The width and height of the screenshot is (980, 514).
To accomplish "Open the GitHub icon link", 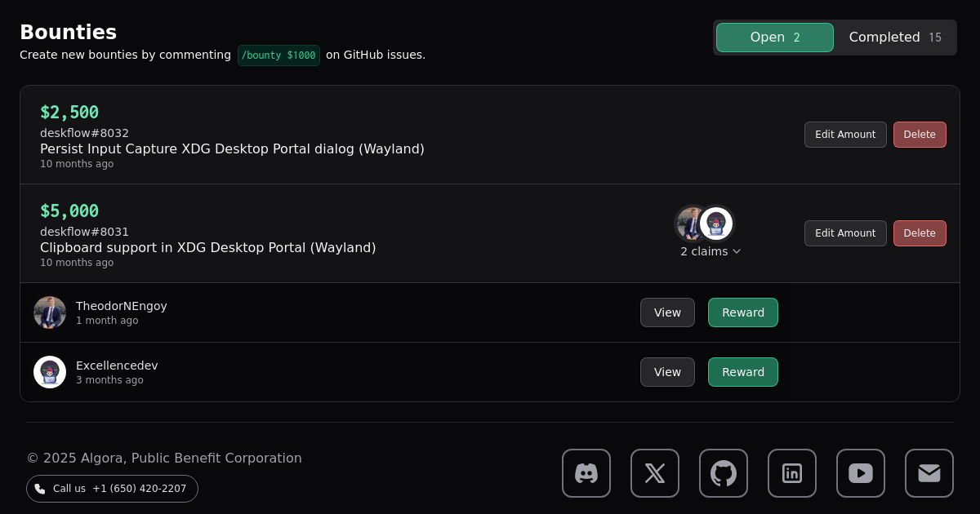I will pyautogui.click(x=723, y=473).
